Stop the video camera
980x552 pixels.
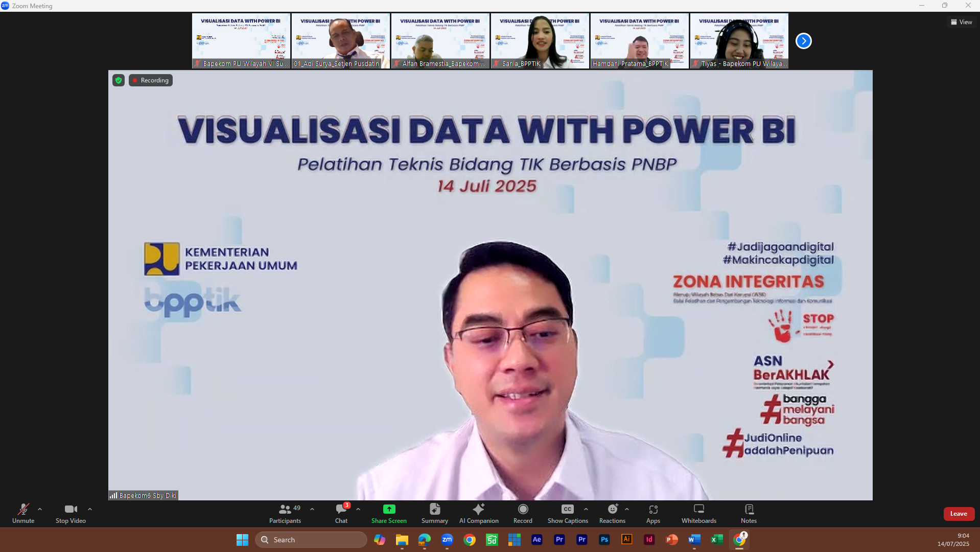[71, 513]
